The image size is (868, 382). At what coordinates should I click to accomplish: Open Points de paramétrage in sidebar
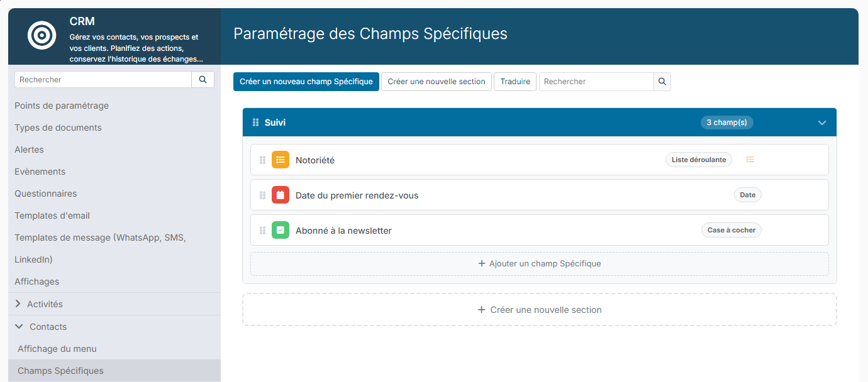coord(62,106)
